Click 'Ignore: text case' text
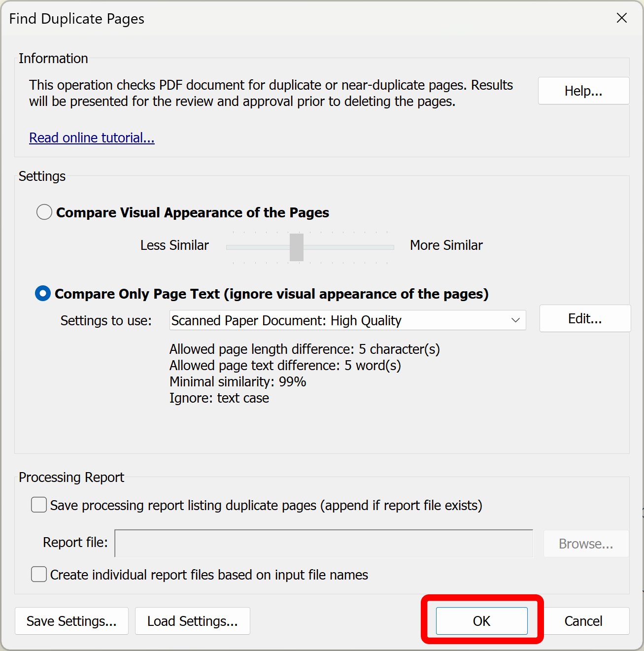The image size is (644, 651). [219, 398]
